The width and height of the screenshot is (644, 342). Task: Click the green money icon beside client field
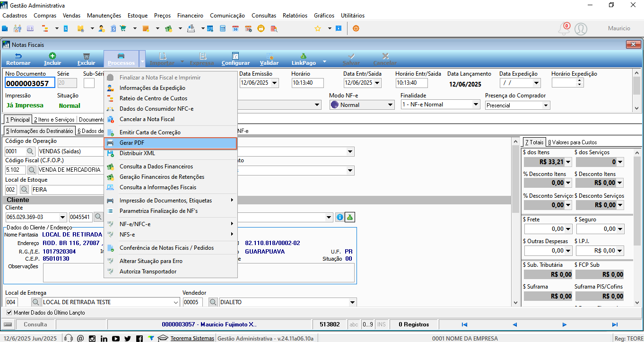pyautogui.click(x=350, y=217)
